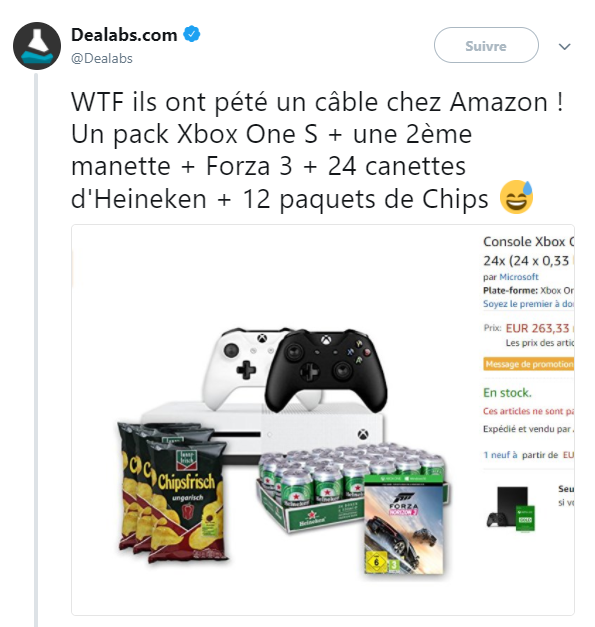Open the Dealabs.com display name
Image resolution: width=595 pixels, height=627 pixels.
click(124, 35)
